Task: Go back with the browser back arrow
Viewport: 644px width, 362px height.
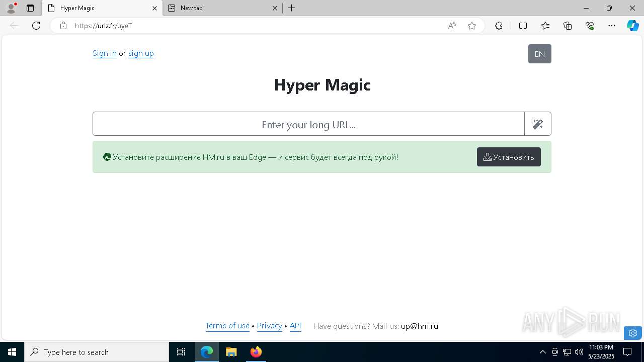Action: [x=14, y=26]
